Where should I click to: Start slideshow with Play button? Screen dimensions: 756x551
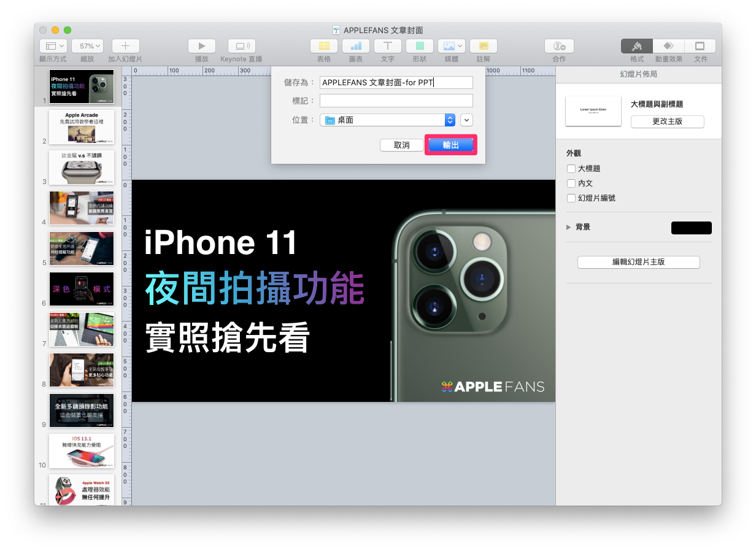[x=201, y=46]
